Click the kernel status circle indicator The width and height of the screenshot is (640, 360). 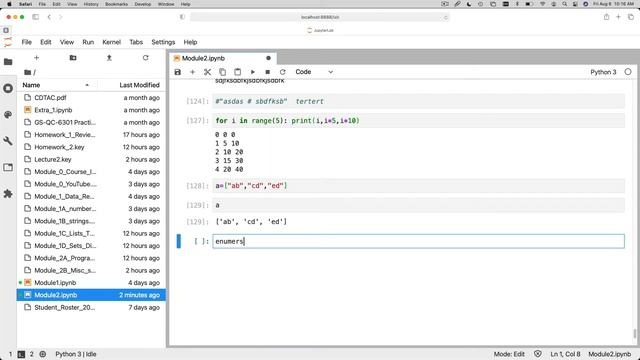coord(628,72)
